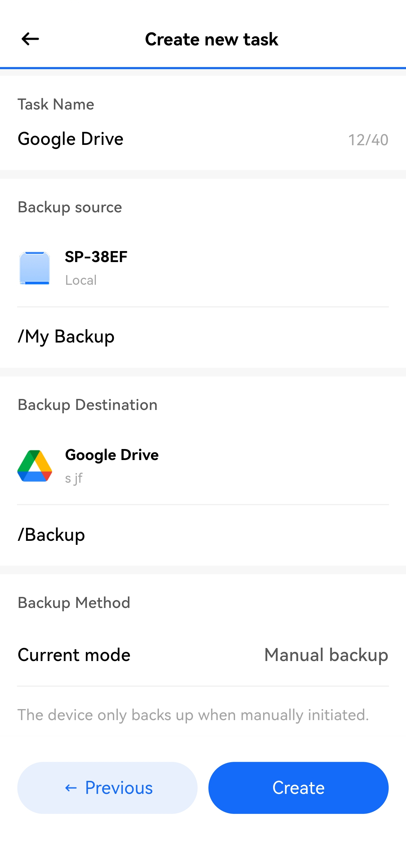Change the Manual backup mode value

coord(326,655)
